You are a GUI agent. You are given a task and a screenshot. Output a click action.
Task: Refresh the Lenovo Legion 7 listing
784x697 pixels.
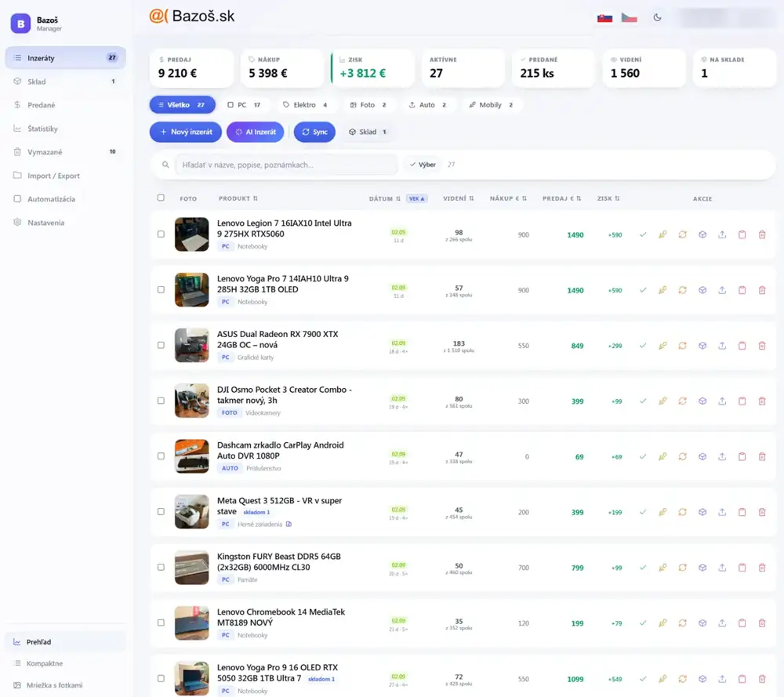[683, 234]
